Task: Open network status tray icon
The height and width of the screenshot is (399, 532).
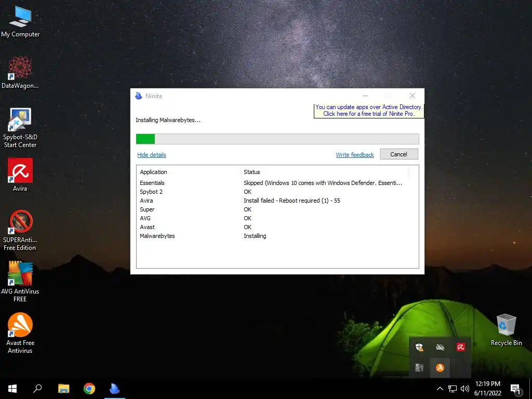Action: coord(453,389)
